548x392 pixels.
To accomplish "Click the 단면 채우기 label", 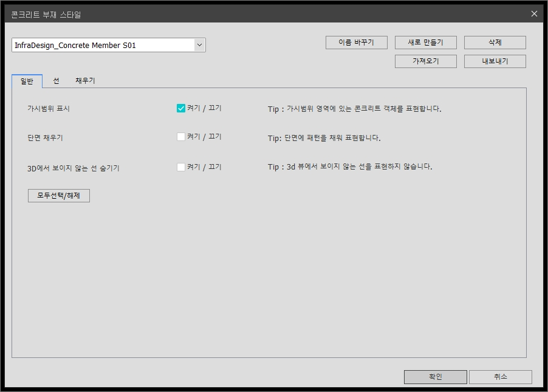I will tap(45, 138).
